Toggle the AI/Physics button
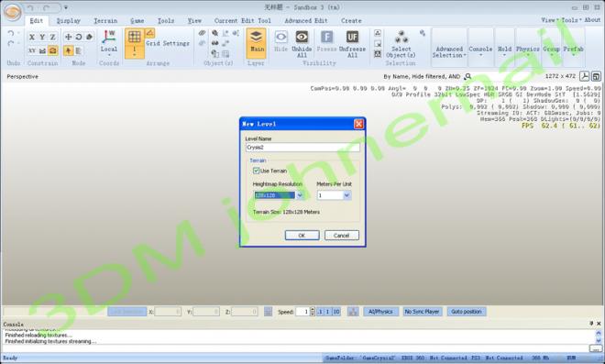 [380, 312]
